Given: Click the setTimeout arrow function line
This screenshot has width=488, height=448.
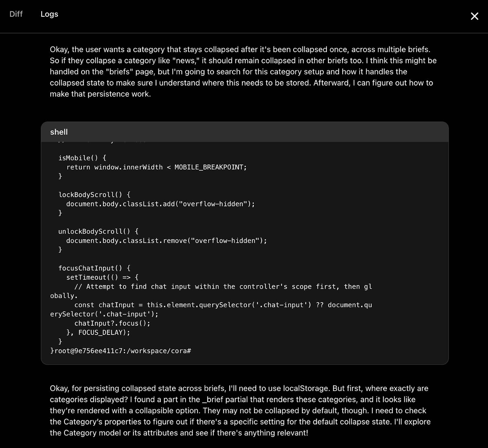Looking at the screenshot, I should pyautogui.click(x=102, y=277).
